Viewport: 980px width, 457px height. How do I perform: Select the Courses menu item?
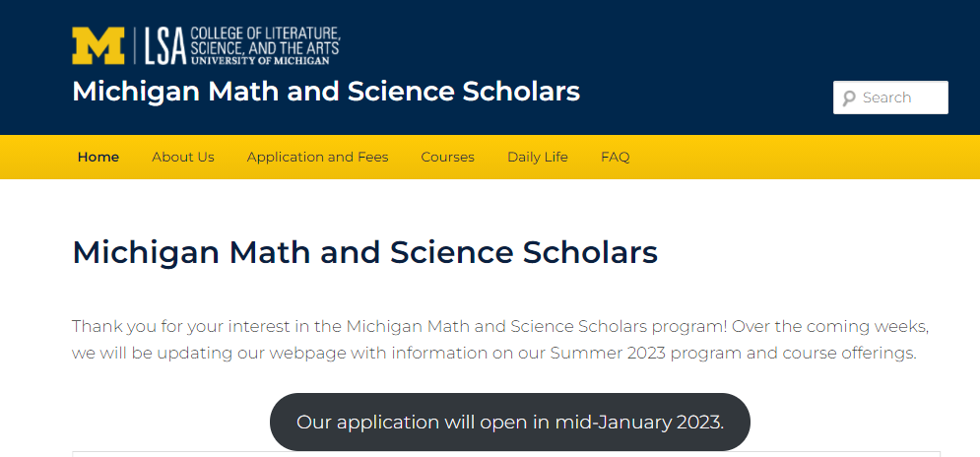pos(447,157)
